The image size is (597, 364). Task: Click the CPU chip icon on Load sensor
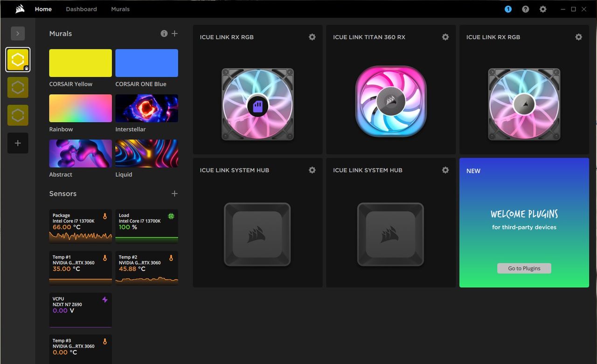[x=171, y=216]
